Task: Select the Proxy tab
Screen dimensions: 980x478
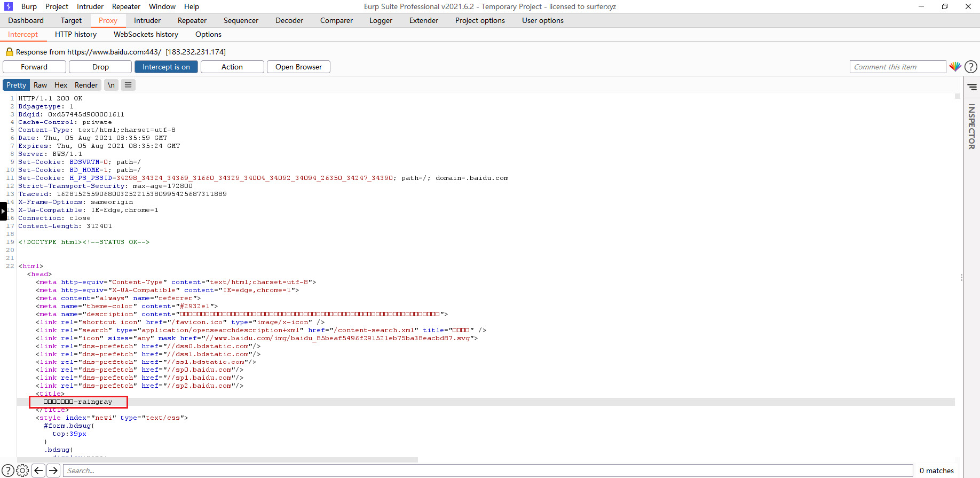Action: (x=108, y=20)
